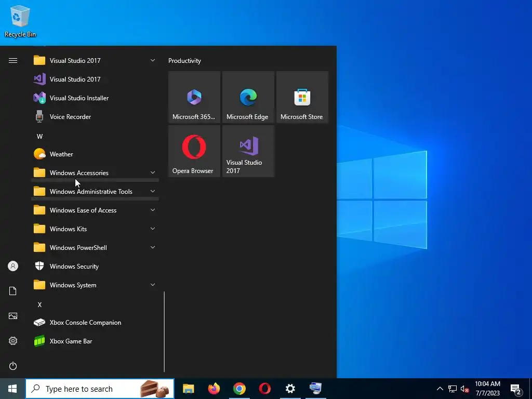This screenshot has width=532, height=399.
Task: Open Opera from the taskbar
Action: coord(264,389)
